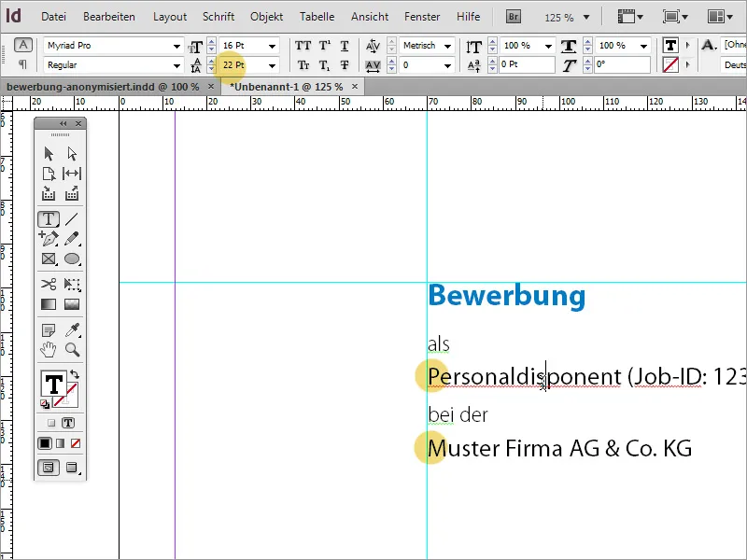Switch to Preview screen mode button

(x=72, y=468)
